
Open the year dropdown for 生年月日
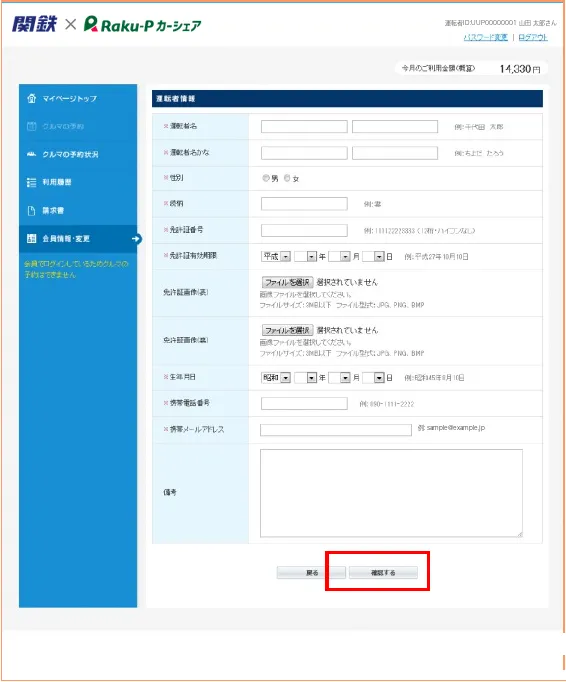(305, 378)
